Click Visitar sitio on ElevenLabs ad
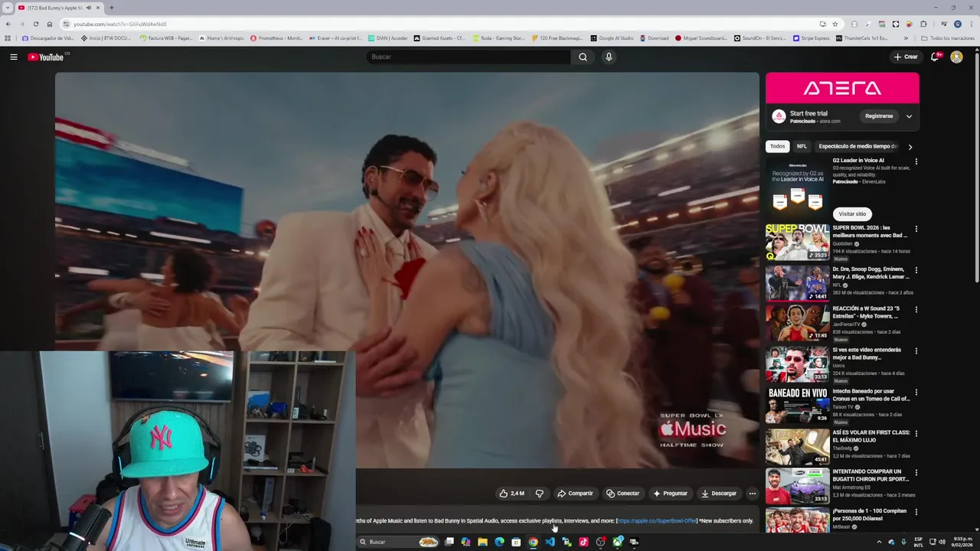This screenshot has height=551, width=980. 852,214
